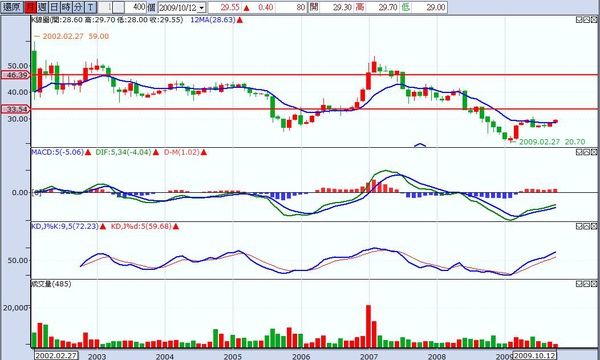The height and width of the screenshot is (360, 600).
Task: Click the DIF:5,34(-4.04) label
Action: coord(123,152)
